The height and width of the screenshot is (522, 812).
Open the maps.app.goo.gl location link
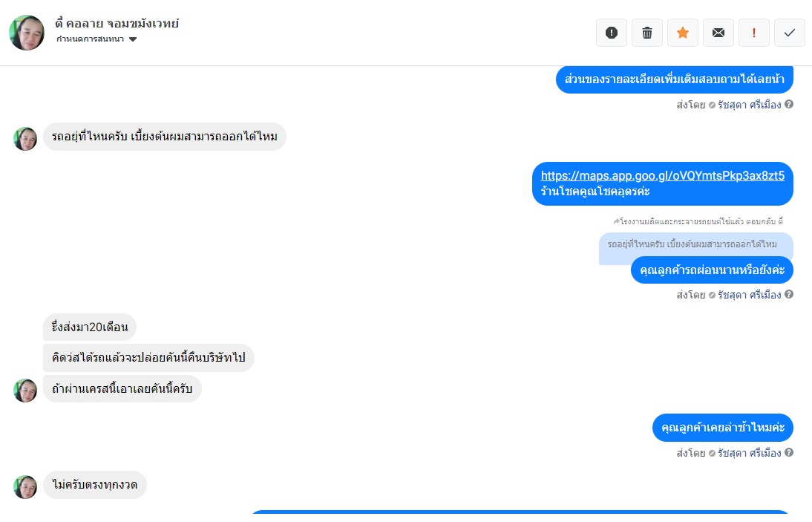coord(663,175)
